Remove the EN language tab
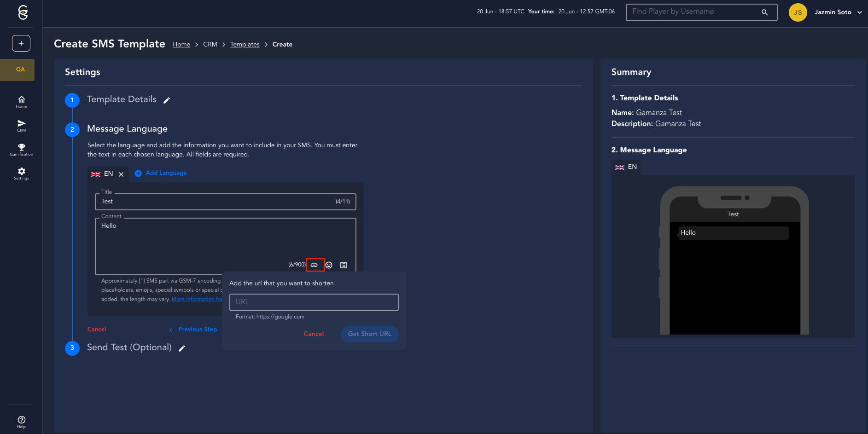Image resolution: width=868 pixels, height=434 pixels. tap(121, 174)
